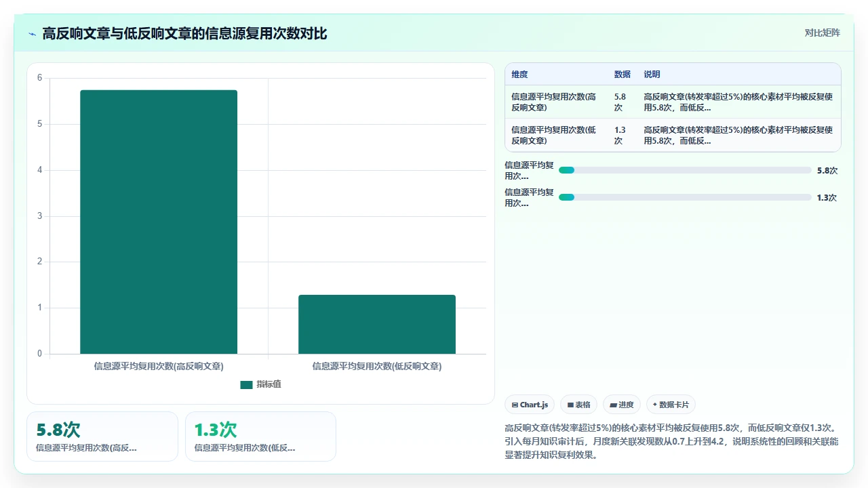Viewport: 868px width, 488px height.
Task: Select the 表格 tag
Action: [578, 405]
